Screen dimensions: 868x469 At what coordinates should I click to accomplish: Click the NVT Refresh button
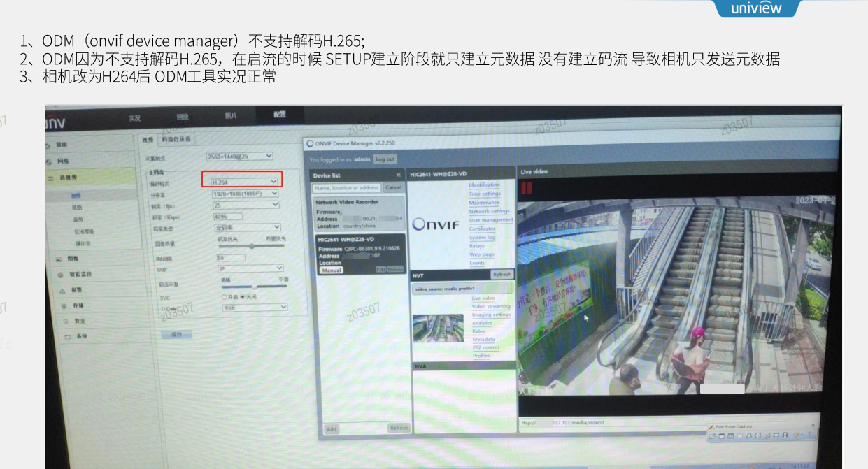coord(502,275)
